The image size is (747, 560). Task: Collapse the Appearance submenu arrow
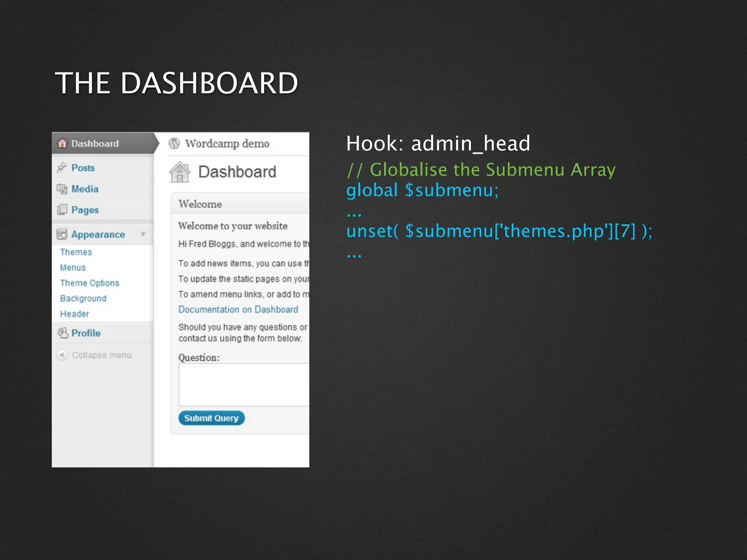click(x=143, y=234)
